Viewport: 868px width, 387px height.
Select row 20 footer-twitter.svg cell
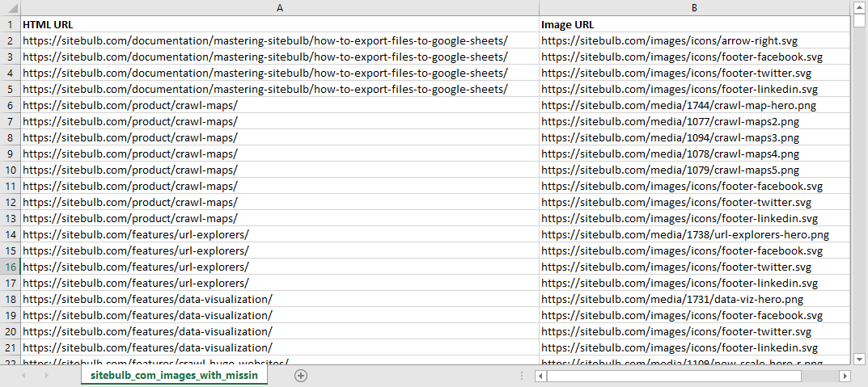point(694,332)
